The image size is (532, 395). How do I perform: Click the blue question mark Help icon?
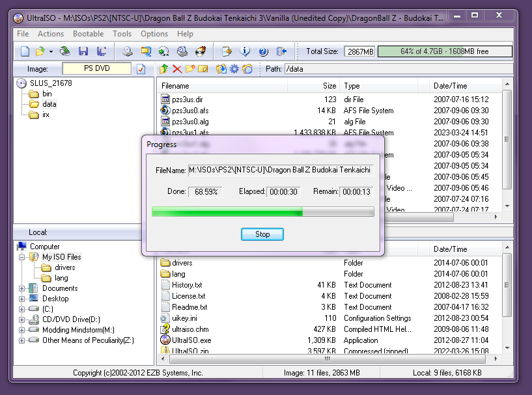[263, 51]
